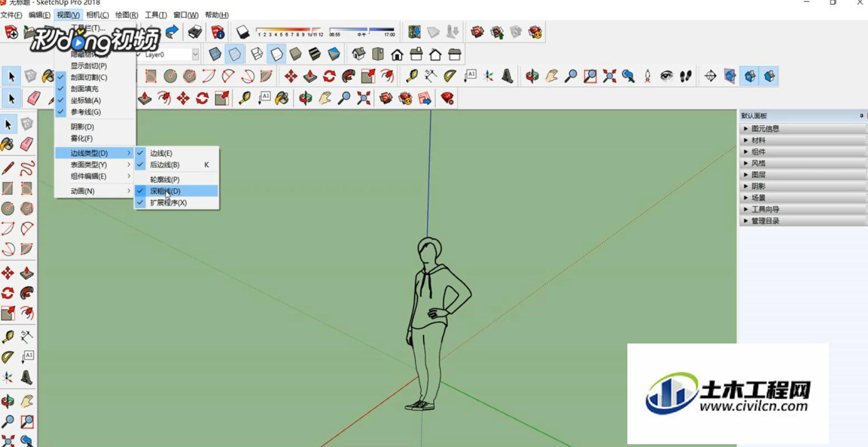This screenshot has height=447, width=868.
Task: Toggle Back Edges style icon
Action: [x=234, y=54]
